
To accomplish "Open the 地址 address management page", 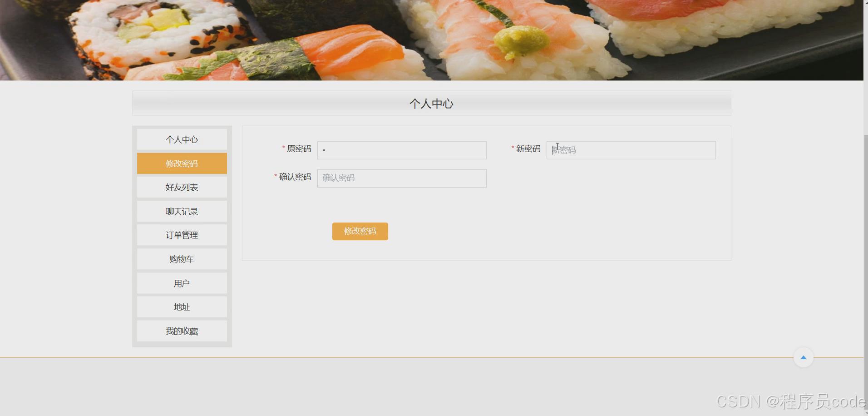I will 182,307.
